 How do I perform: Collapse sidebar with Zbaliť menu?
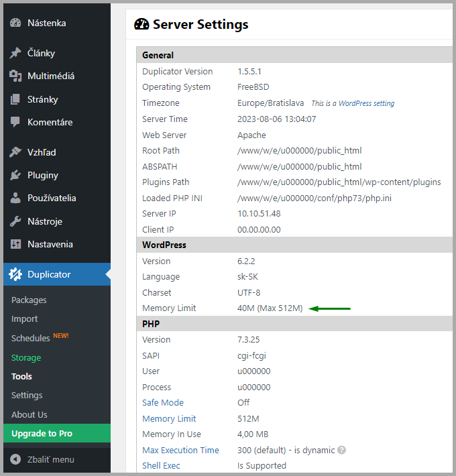43,460
